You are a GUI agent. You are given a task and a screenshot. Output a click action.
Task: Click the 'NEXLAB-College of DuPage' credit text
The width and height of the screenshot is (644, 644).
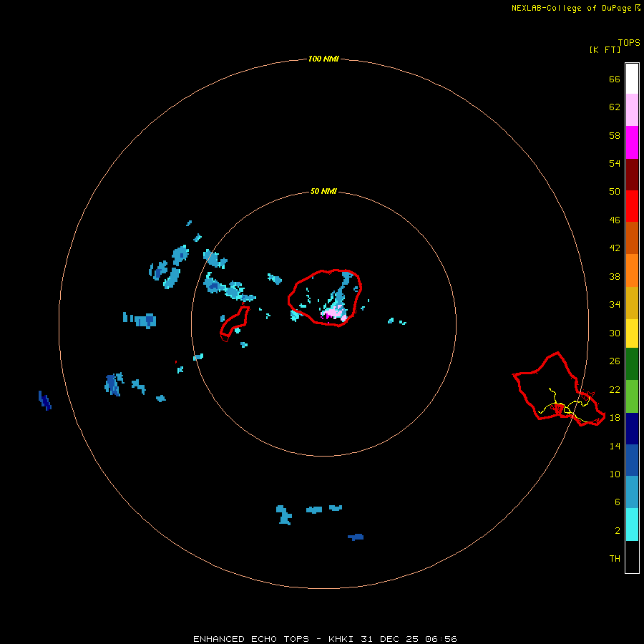[571, 8]
